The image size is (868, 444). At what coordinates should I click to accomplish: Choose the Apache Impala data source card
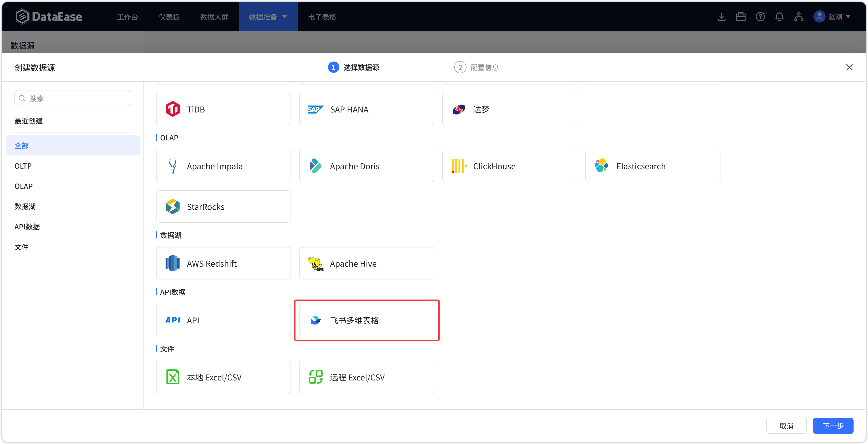click(223, 166)
